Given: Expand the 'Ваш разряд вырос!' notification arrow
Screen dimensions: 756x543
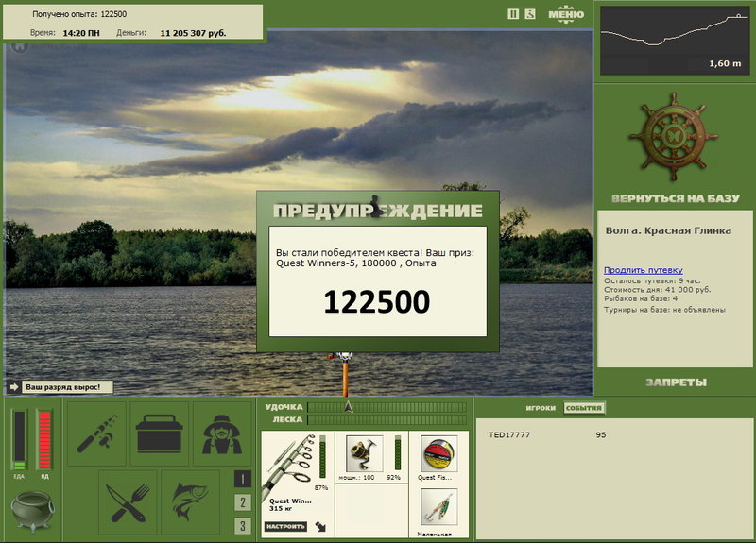Looking at the screenshot, I should (x=13, y=387).
